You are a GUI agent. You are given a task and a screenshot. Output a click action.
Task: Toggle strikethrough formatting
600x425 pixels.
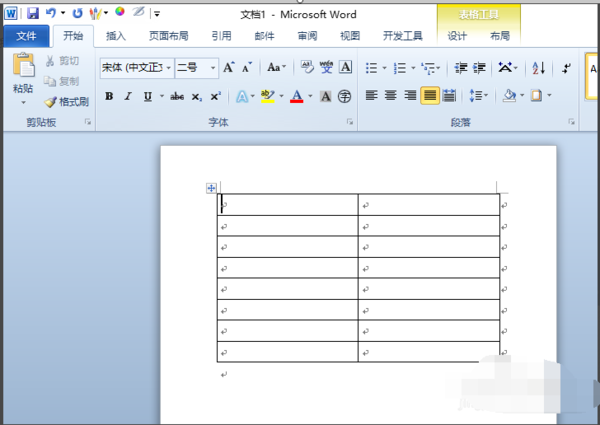click(177, 96)
